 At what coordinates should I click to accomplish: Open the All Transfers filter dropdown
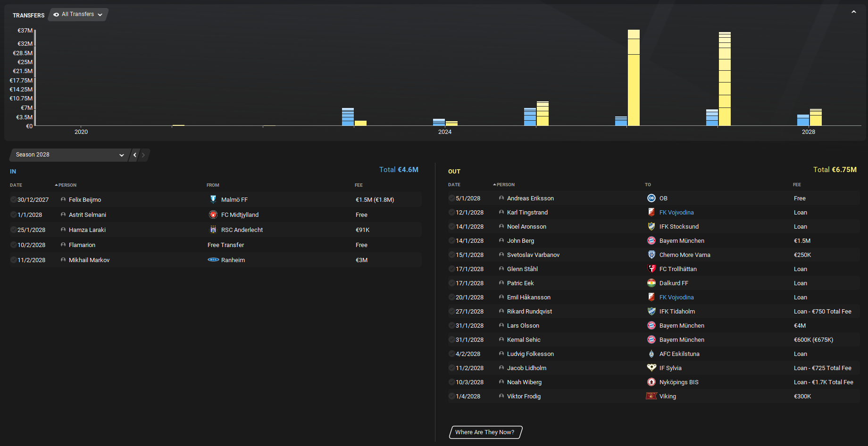[x=78, y=15]
